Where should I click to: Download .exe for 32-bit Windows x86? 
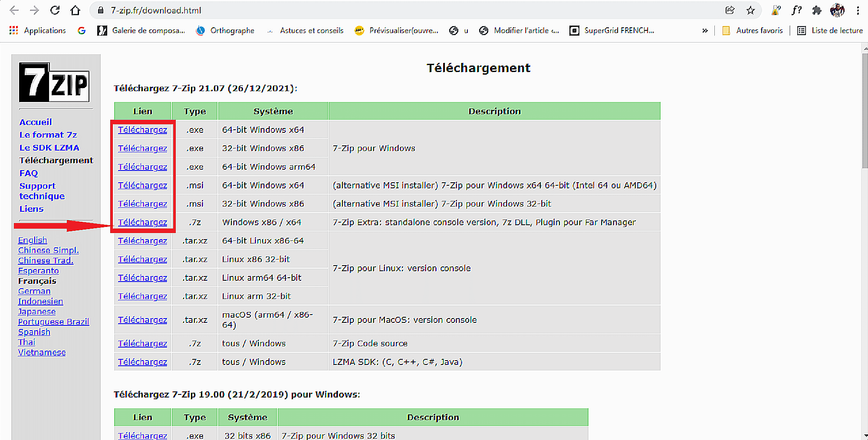(142, 148)
